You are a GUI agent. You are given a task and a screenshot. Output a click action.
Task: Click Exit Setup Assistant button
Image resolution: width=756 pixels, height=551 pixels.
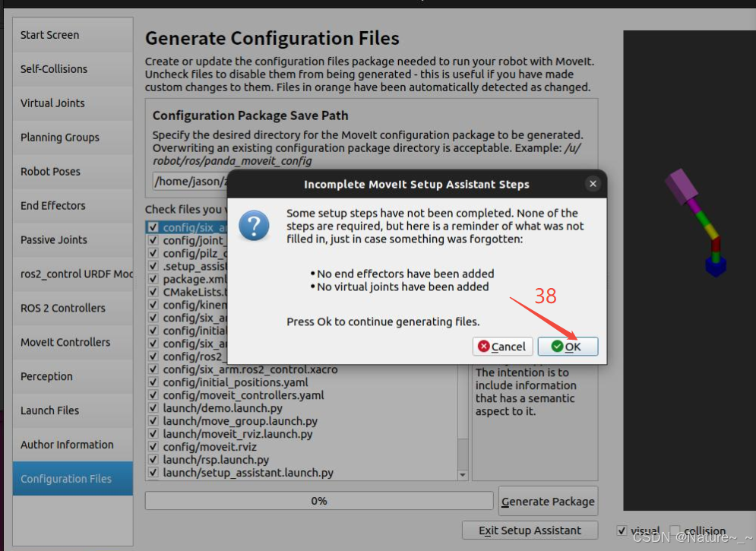pos(530,530)
